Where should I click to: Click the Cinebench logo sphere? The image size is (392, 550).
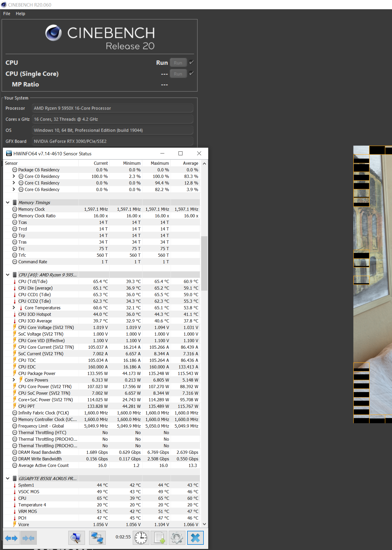53,33
